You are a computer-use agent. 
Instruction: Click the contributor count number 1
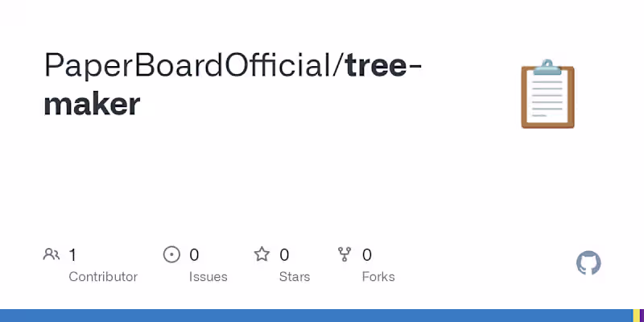(72, 255)
